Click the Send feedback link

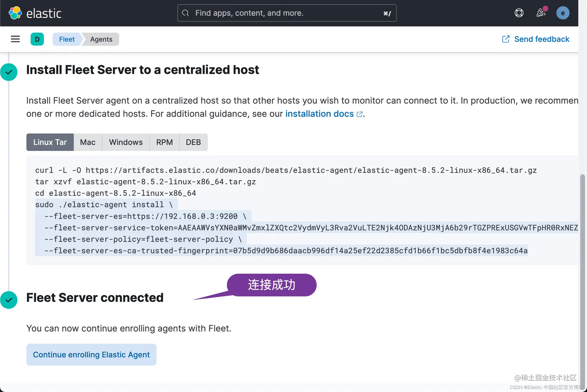[542, 39]
